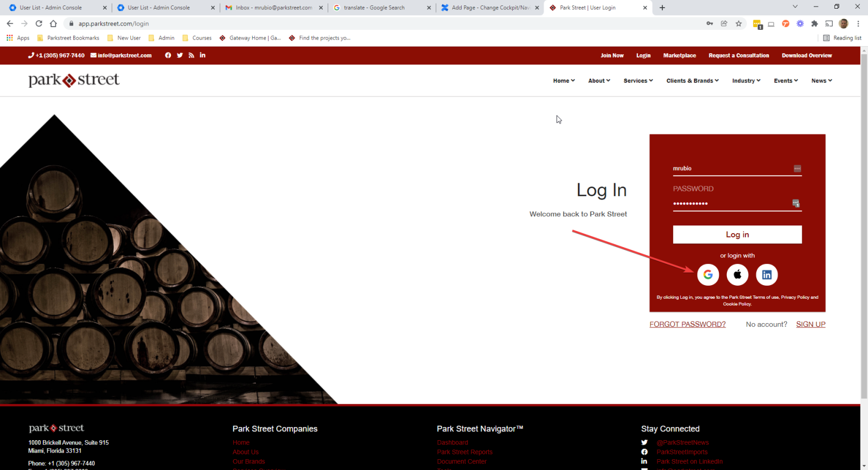Viewport: 868px width, 470px height.
Task: Open Chrome three-dot menu
Action: point(858,23)
